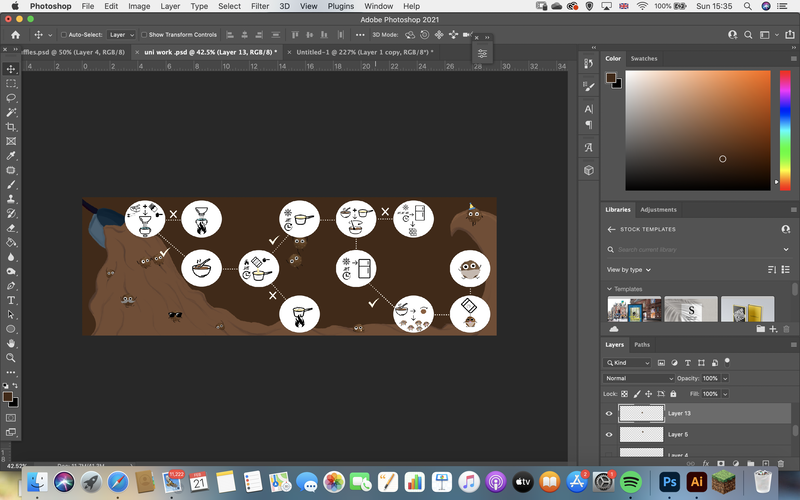Enable Show Transform Controls checkbox
Image resolution: width=800 pixels, height=500 pixels.
pyautogui.click(x=144, y=35)
